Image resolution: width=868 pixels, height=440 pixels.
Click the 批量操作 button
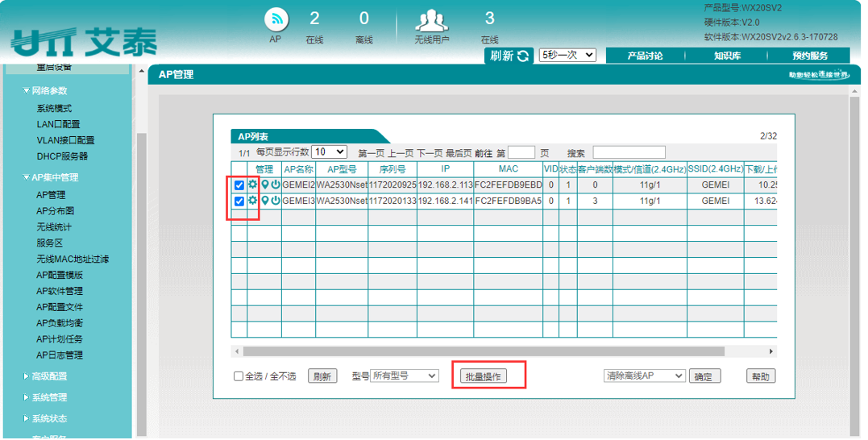point(484,376)
